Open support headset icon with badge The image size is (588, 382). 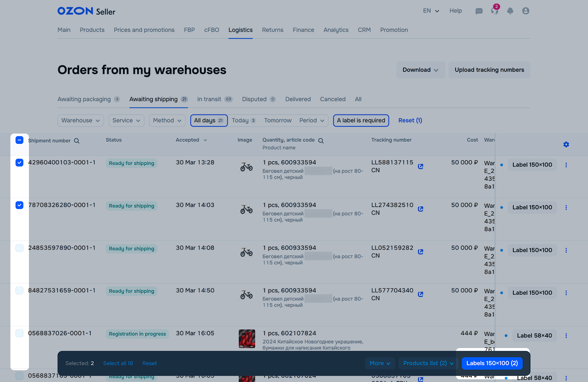tap(494, 11)
